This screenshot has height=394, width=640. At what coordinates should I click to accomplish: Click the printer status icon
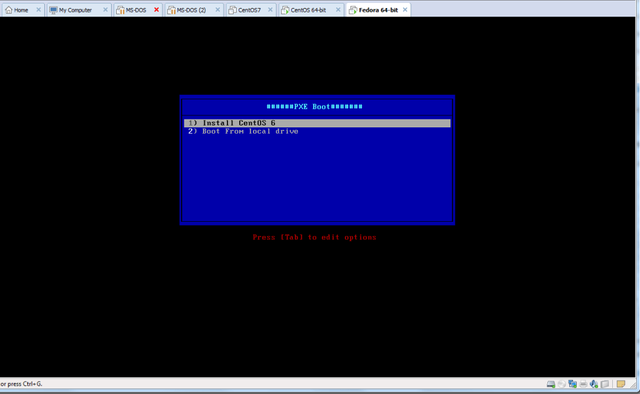coord(583,384)
